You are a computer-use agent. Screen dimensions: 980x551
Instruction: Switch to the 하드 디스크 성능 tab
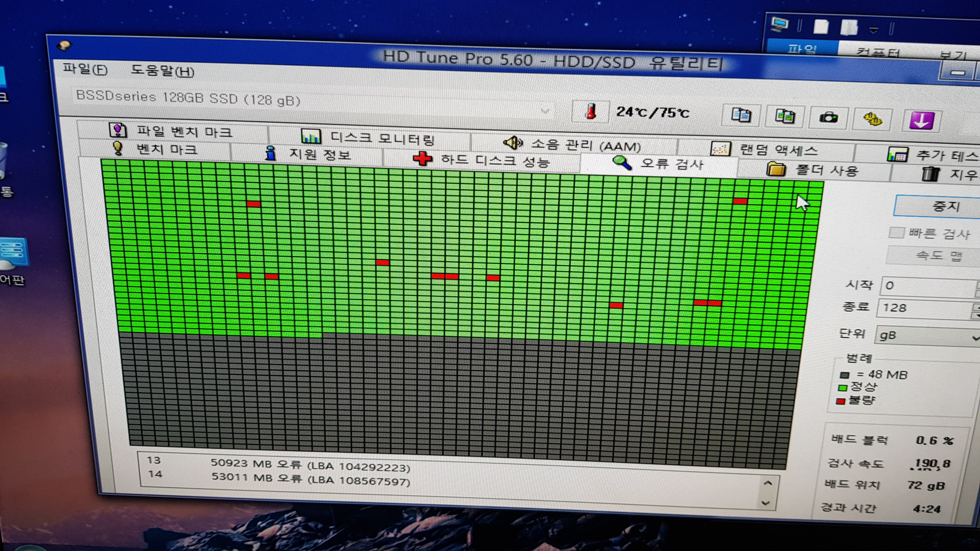[481, 160]
